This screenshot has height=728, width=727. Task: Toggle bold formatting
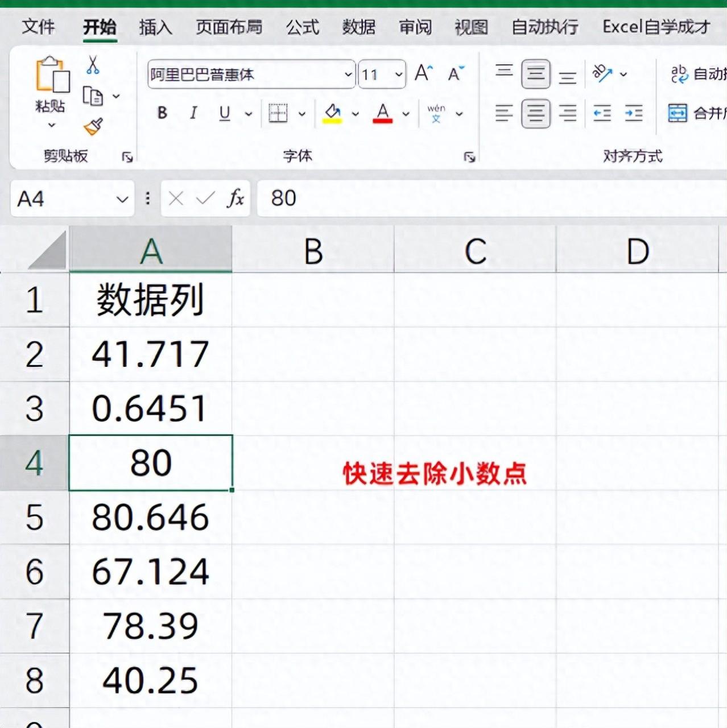pyautogui.click(x=162, y=113)
